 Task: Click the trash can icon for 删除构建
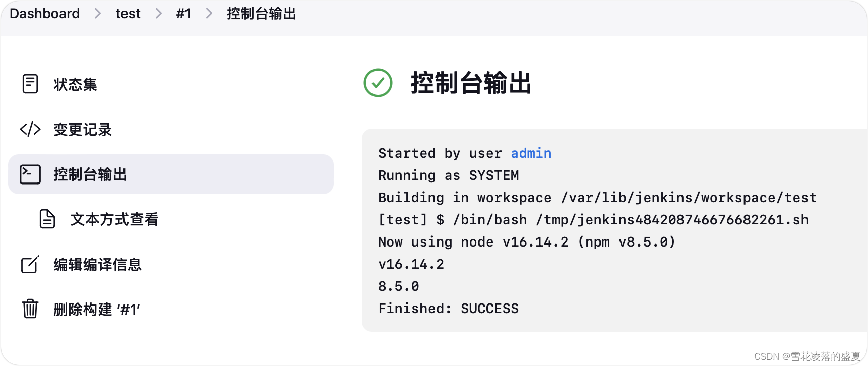click(30, 309)
